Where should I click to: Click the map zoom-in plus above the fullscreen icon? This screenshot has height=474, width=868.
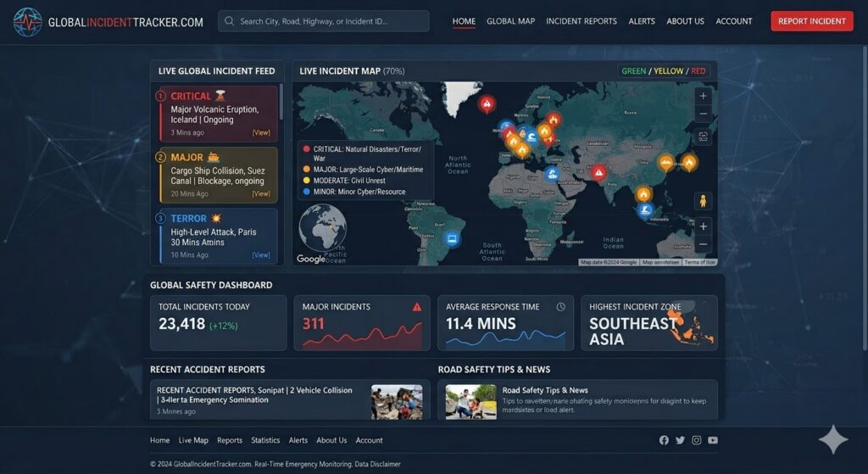(703, 96)
